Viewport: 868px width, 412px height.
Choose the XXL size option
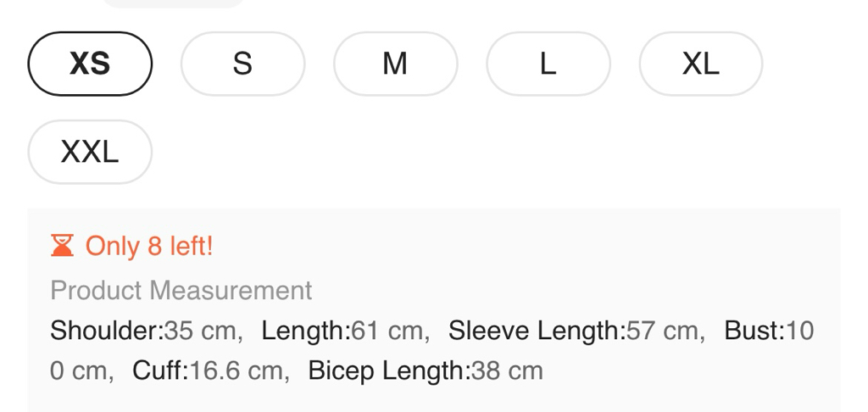click(x=90, y=152)
